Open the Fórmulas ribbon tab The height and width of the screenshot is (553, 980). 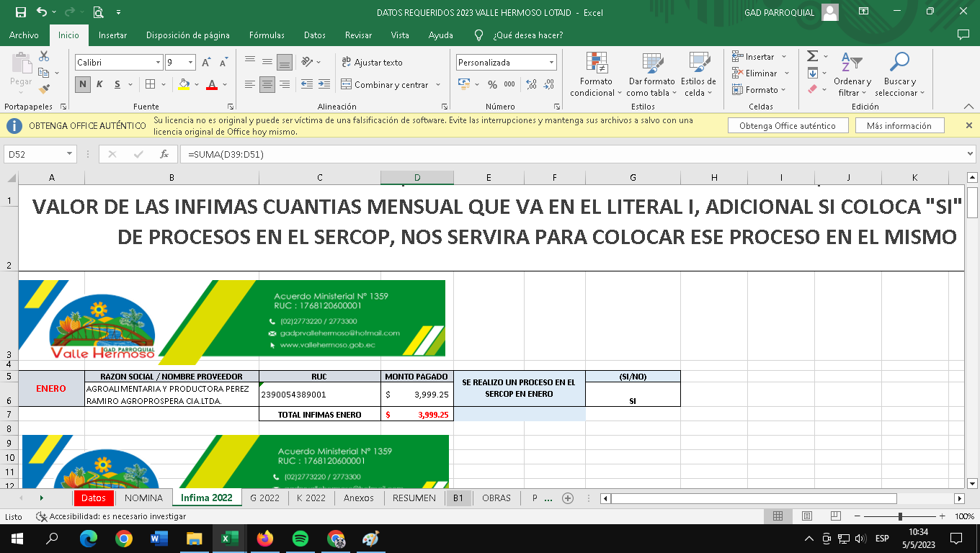pos(267,35)
